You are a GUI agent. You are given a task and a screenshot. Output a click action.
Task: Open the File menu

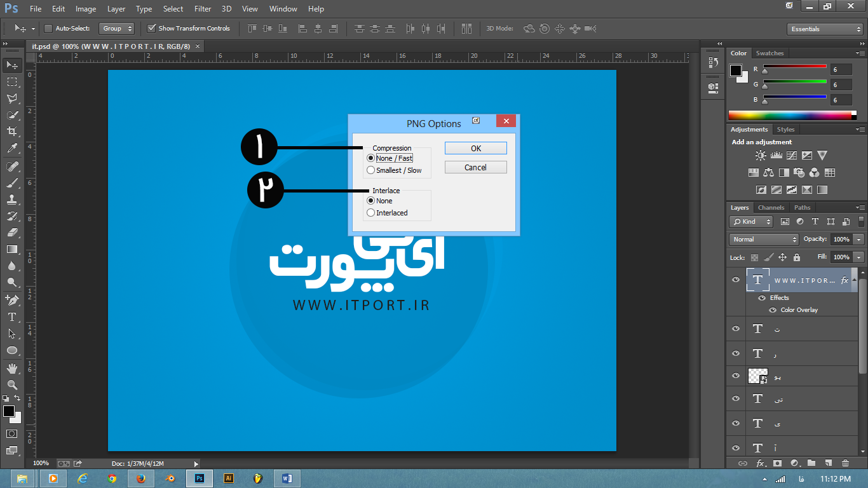[x=36, y=9]
